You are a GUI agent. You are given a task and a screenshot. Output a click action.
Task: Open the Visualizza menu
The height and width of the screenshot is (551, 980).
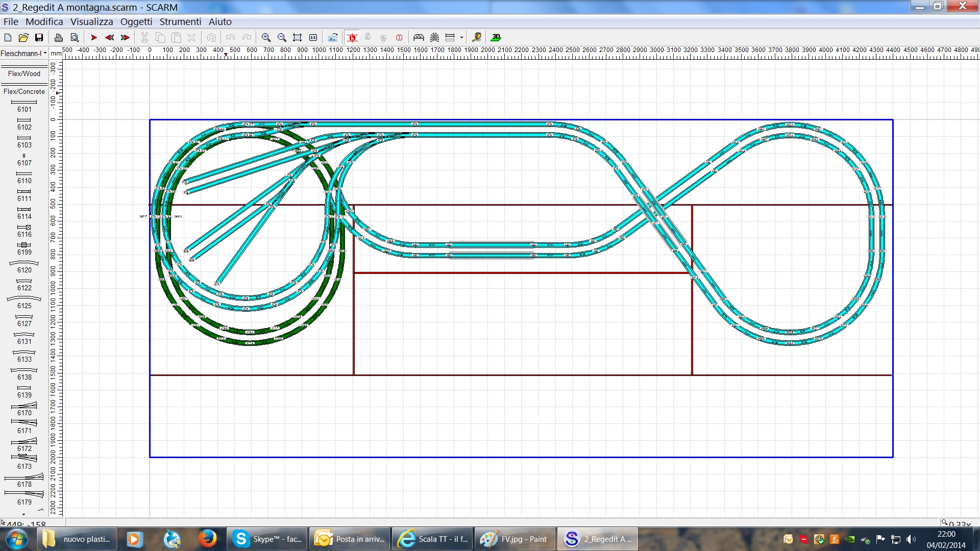click(92, 21)
